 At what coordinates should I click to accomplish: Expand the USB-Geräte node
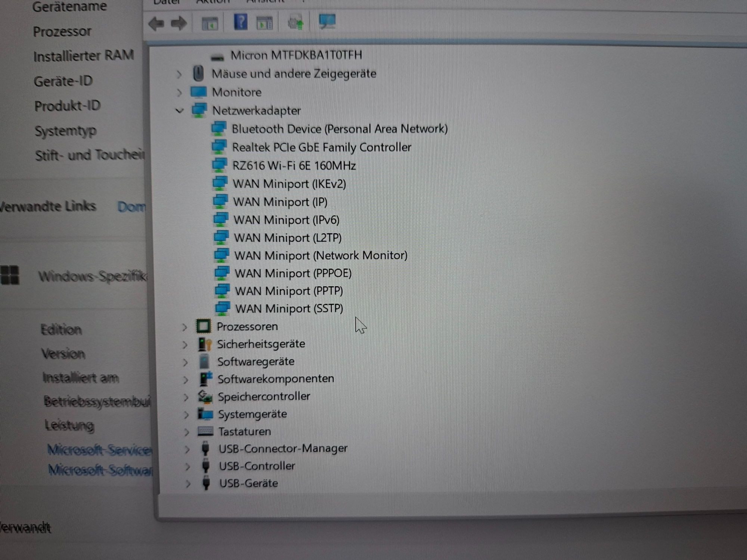(x=188, y=484)
